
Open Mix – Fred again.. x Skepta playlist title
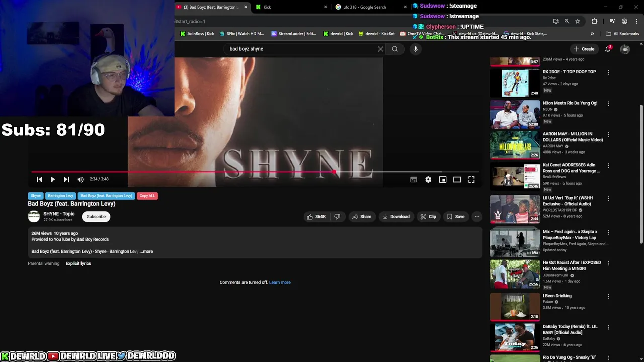click(570, 235)
